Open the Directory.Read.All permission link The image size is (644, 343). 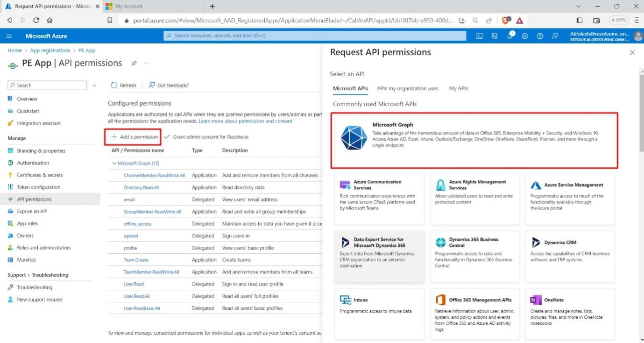point(142,187)
